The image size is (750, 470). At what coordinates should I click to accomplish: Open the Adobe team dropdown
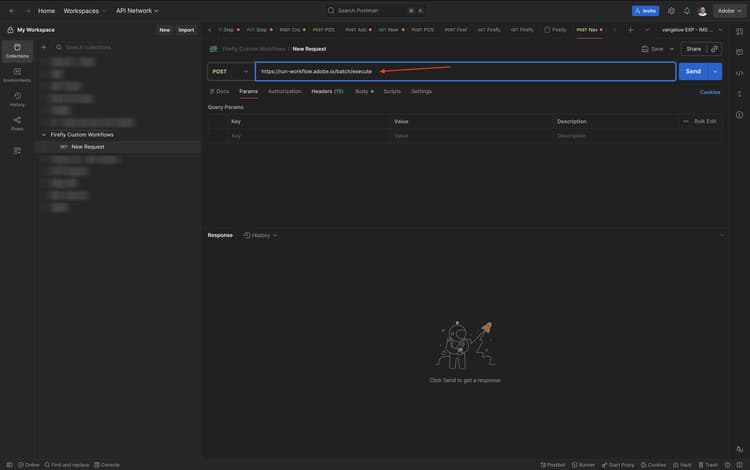pyautogui.click(x=729, y=11)
